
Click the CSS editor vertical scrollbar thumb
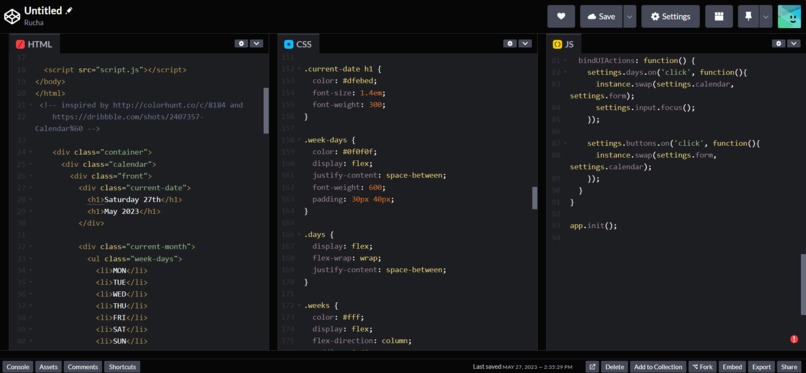pyautogui.click(x=535, y=198)
